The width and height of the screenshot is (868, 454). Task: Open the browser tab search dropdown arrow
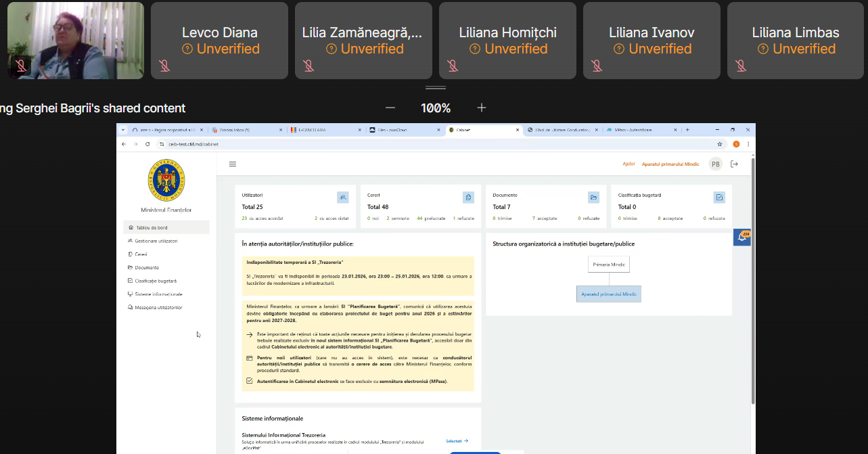tap(123, 129)
